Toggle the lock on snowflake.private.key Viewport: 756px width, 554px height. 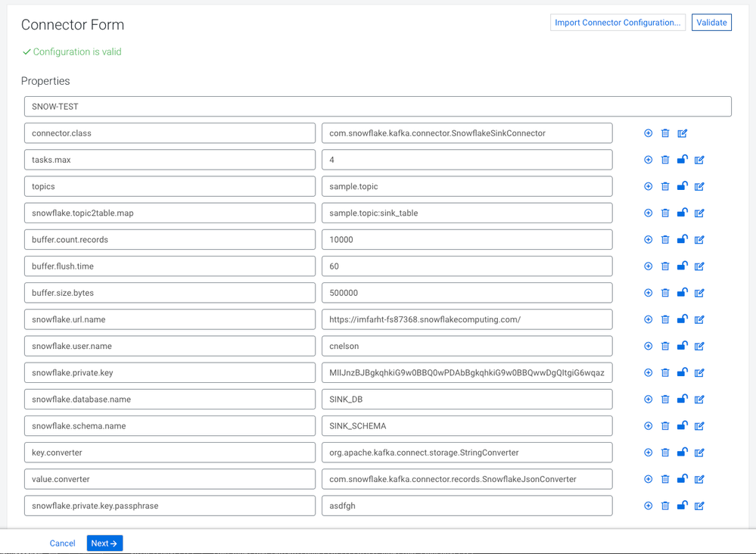682,372
